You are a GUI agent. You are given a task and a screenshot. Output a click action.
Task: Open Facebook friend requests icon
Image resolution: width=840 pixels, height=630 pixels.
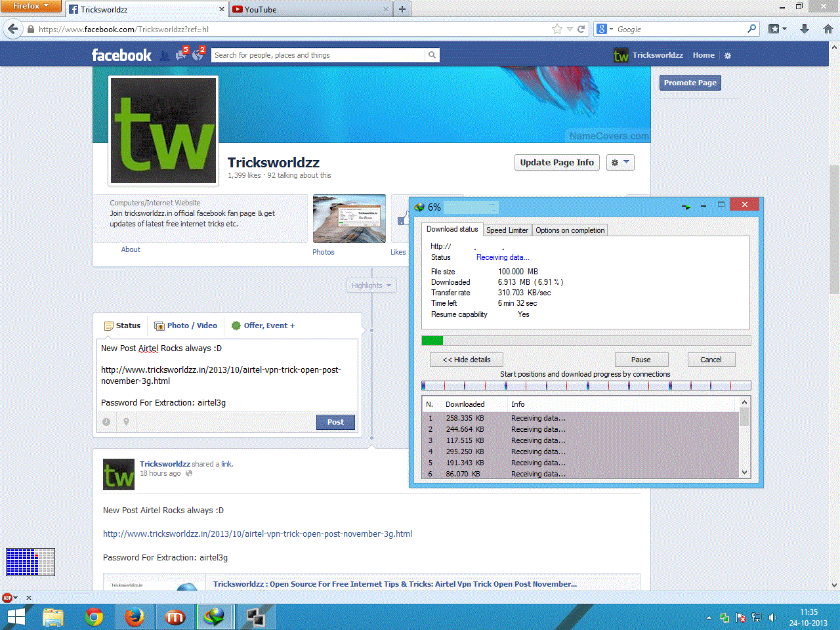click(165, 56)
